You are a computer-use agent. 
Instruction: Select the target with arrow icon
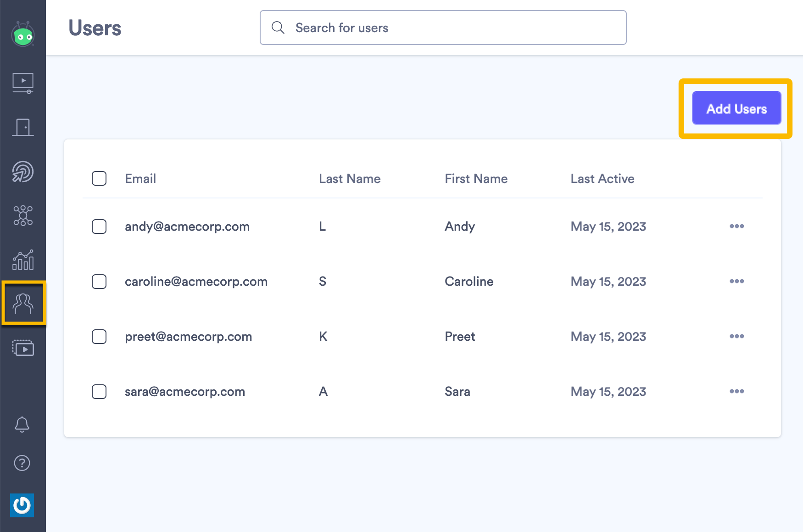tap(23, 172)
